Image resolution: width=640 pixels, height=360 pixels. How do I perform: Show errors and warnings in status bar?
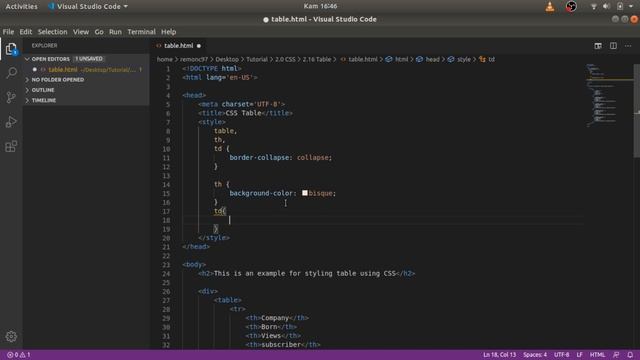pos(19,355)
